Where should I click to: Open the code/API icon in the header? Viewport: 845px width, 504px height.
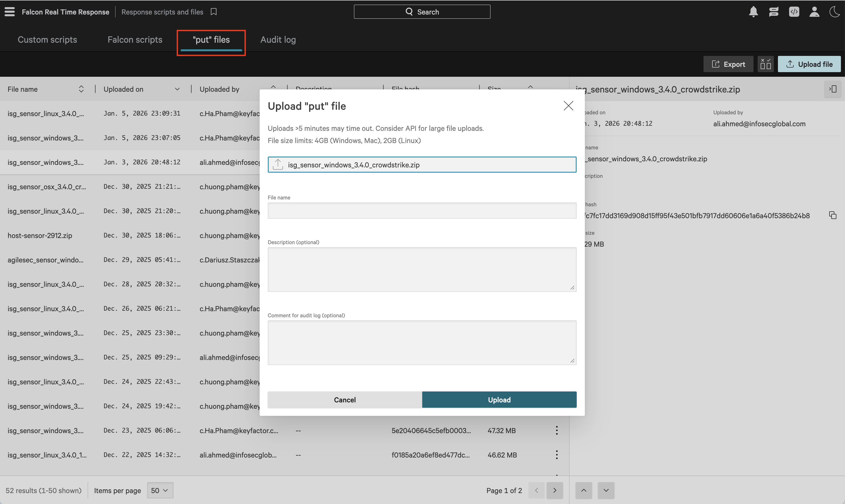(794, 12)
